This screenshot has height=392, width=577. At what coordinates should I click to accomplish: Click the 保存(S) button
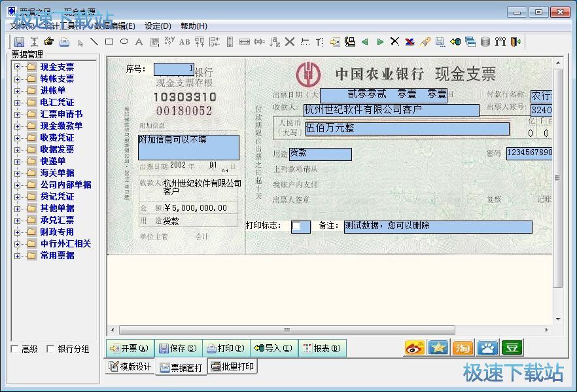click(x=178, y=348)
